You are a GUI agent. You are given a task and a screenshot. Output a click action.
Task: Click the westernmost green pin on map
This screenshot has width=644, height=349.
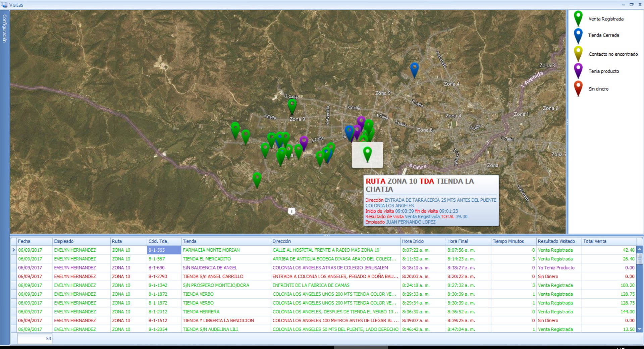click(235, 129)
